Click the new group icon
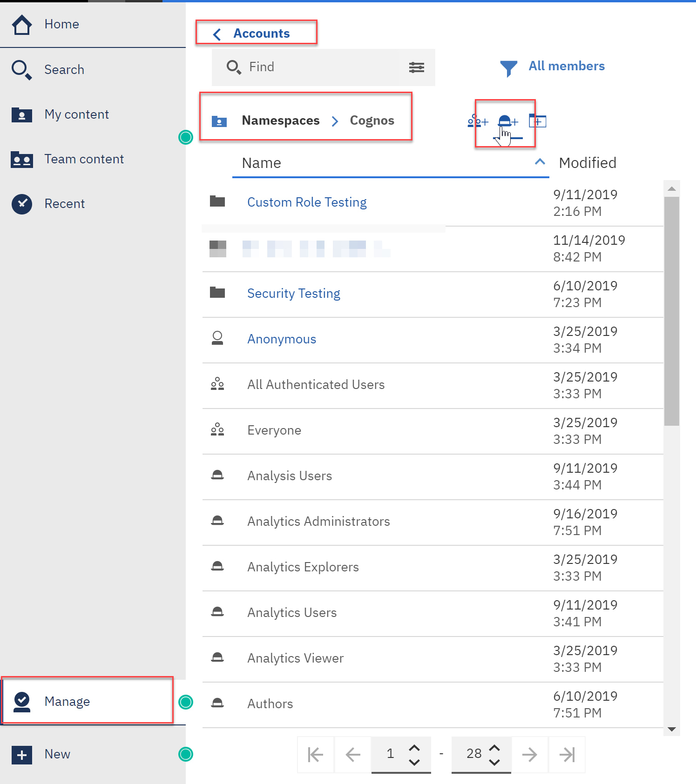696x784 pixels. point(477,121)
